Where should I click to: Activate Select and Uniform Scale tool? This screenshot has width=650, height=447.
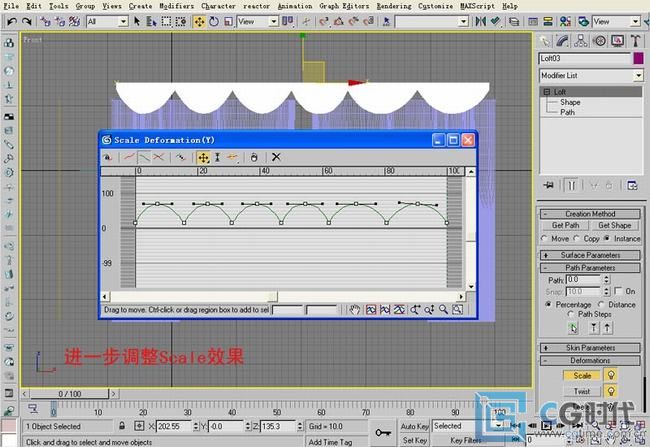[x=228, y=21]
